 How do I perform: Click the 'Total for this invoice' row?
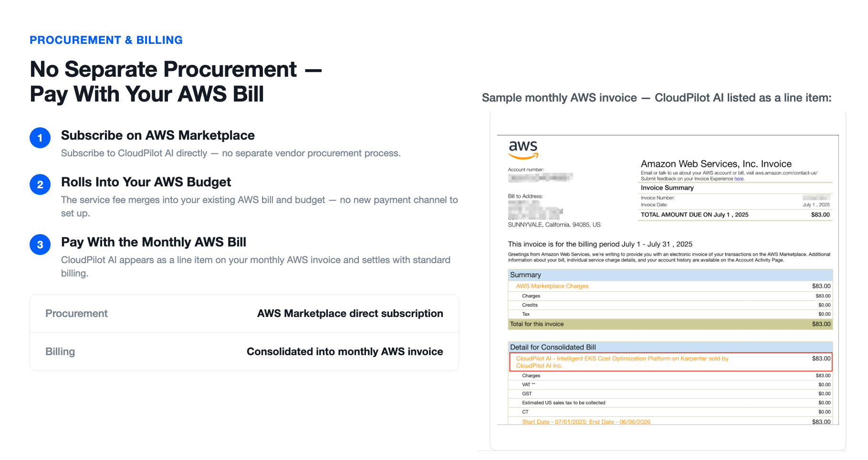(x=670, y=324)
